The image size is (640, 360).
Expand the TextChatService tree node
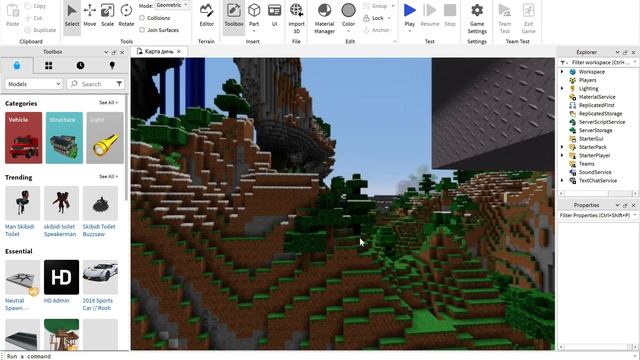point(562,180)
